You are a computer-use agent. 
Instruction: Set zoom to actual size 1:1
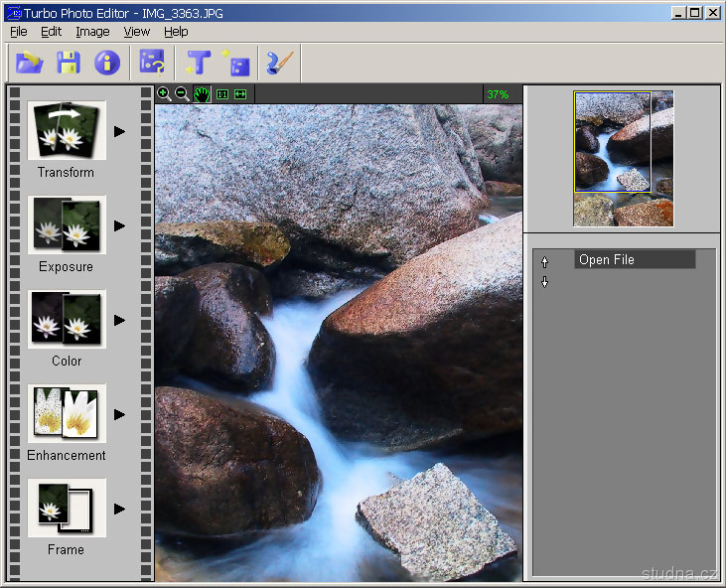(x=221, y=94)
